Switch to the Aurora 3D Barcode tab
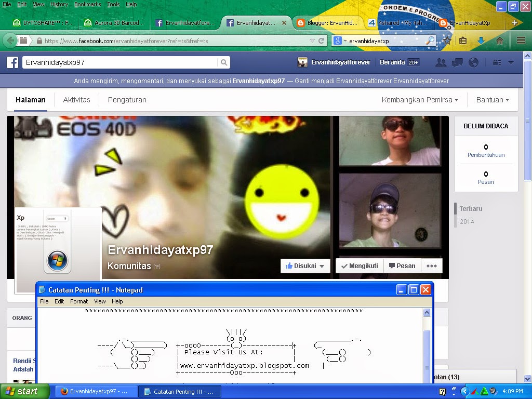The height and width of the screenshot is (399, 532). [114, 23]
